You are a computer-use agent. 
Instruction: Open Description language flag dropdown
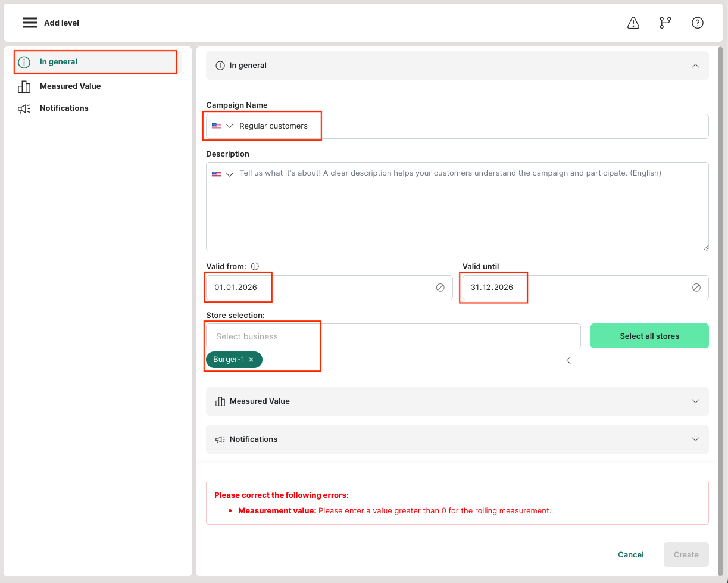point(223,174)
